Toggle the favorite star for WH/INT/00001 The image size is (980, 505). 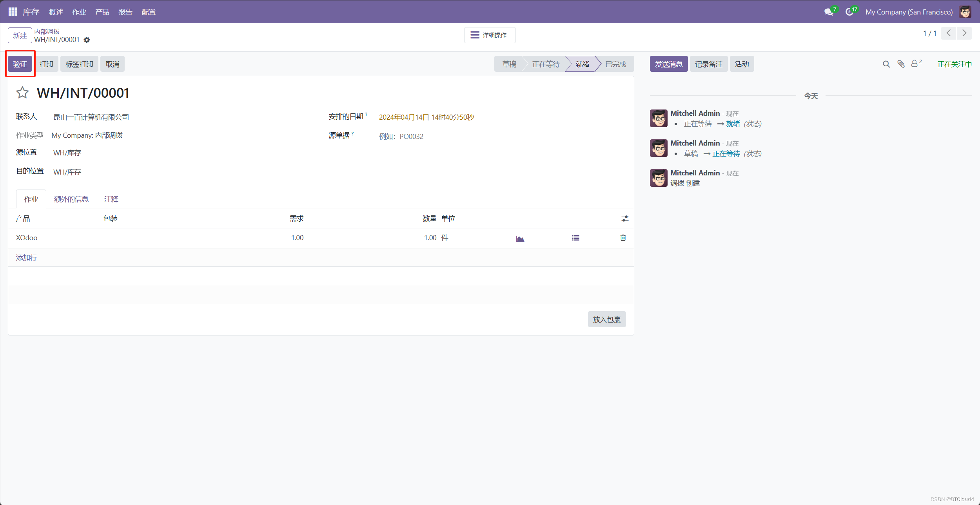(22, 93)
